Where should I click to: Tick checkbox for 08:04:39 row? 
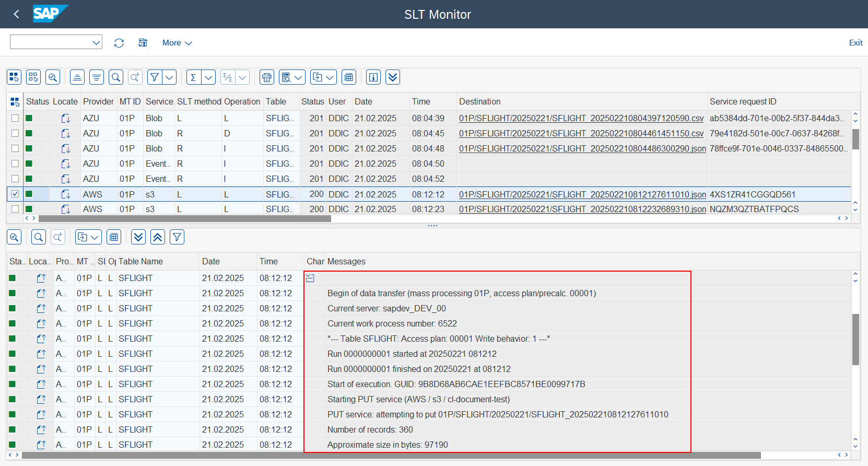[15, 118]
